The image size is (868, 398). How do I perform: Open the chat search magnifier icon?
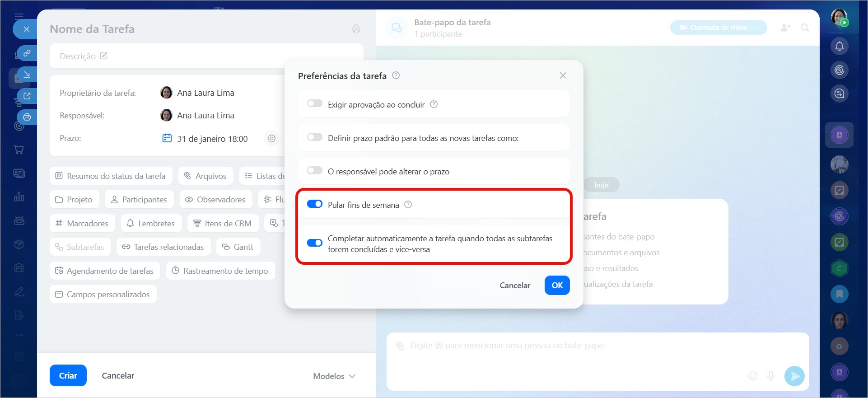805,28
